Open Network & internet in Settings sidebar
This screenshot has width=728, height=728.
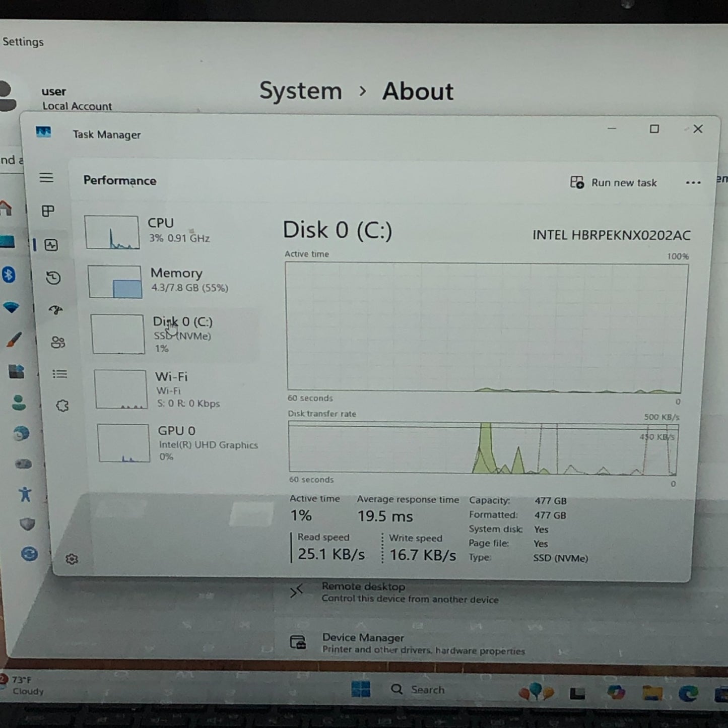[x=11, y=307]
